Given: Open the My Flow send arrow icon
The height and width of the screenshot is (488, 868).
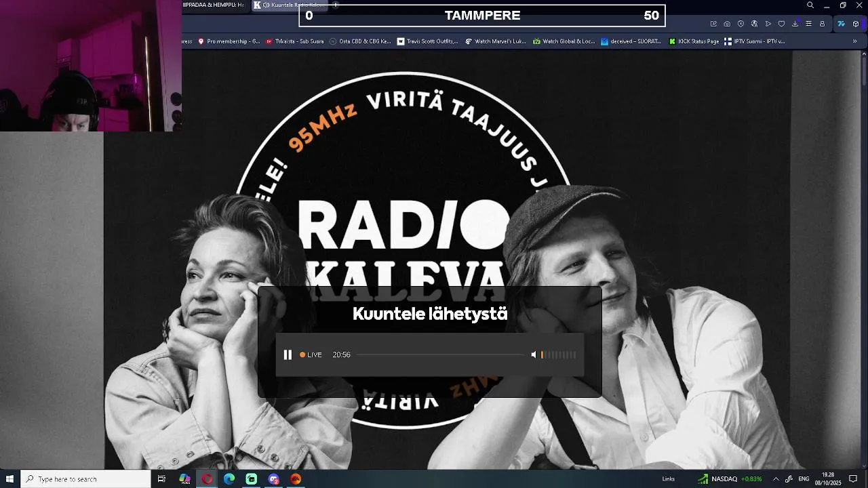Looking at the screenshot, I should 768,24.
